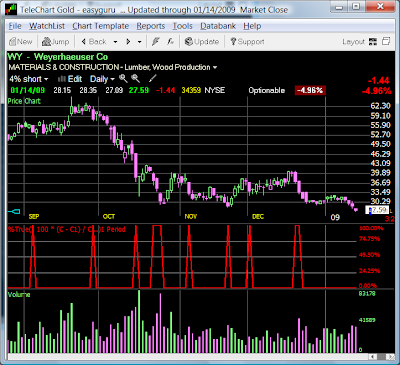Viewport: 400px width, 365px height.
Task: Click the cyan pointer marker at chart left
Action: click(x=14, y=211)
